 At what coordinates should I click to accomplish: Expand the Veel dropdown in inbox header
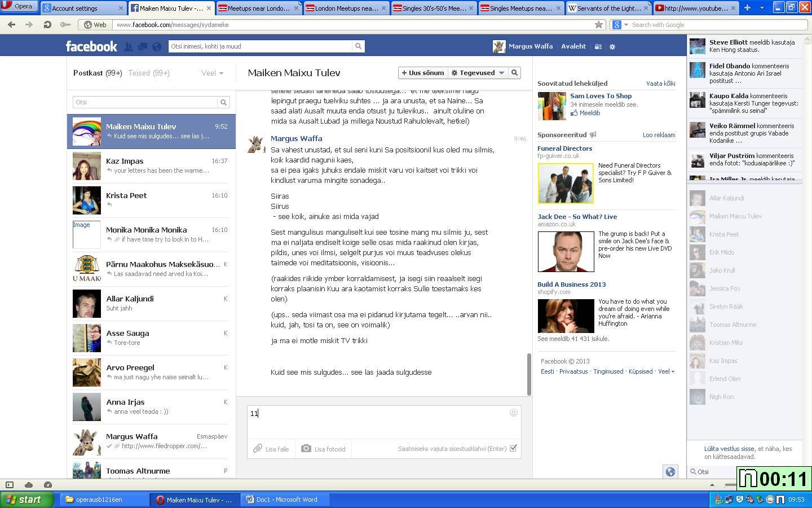pyautogui.click(x=212, y=73)
